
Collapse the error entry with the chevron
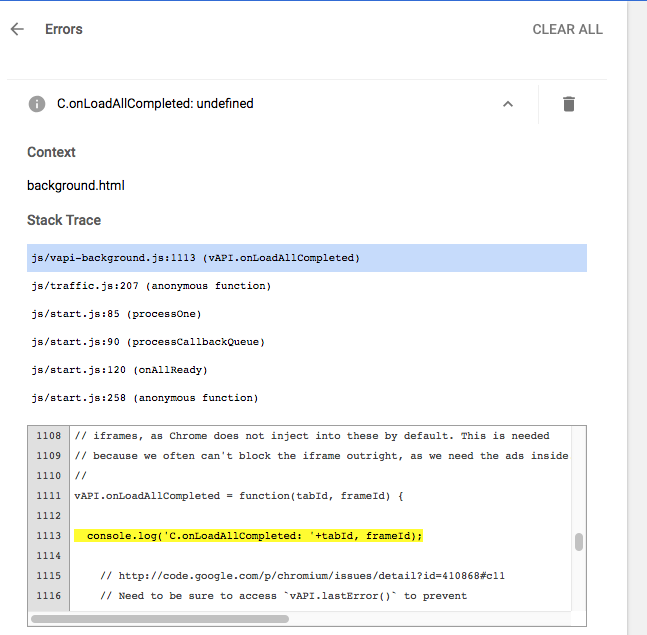(x=508, y=104)
